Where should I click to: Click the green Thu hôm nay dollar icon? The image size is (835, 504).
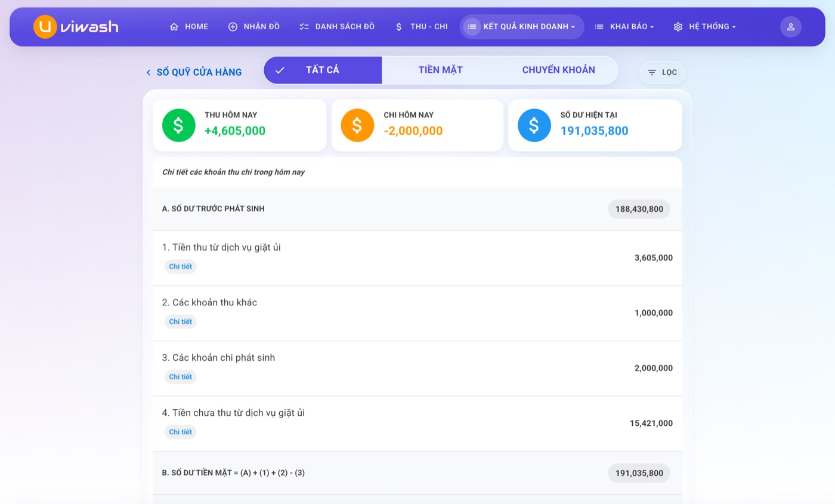tap(179, 125)
